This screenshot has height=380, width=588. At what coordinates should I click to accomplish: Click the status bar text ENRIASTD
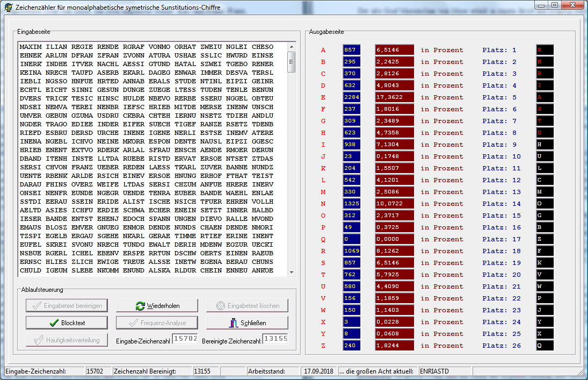coord(434,371)
